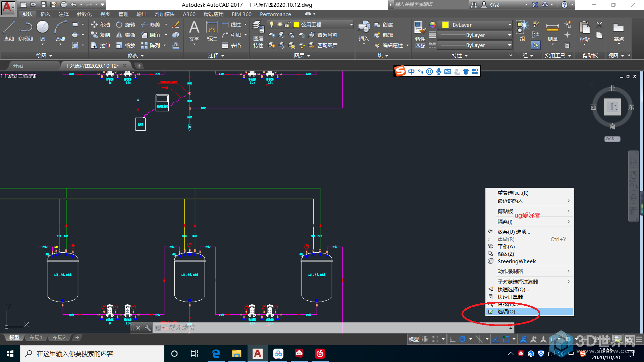Click the command line input field
Image resolution: width=644 pixels, height=362 pixels.
tap(333, 328)
